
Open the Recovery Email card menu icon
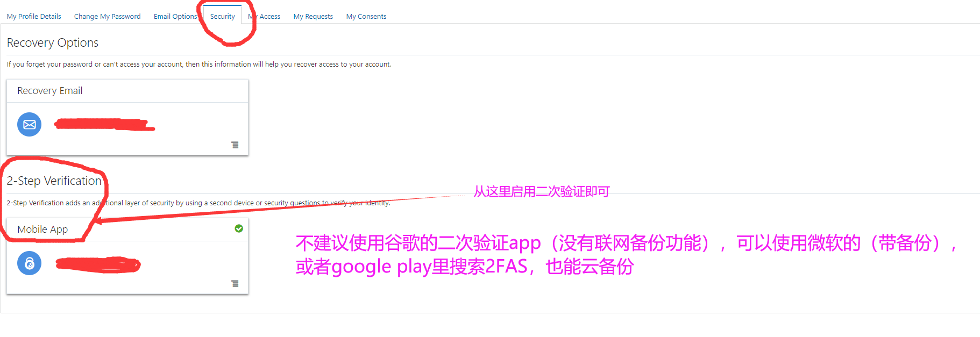(x=235, y=145)
